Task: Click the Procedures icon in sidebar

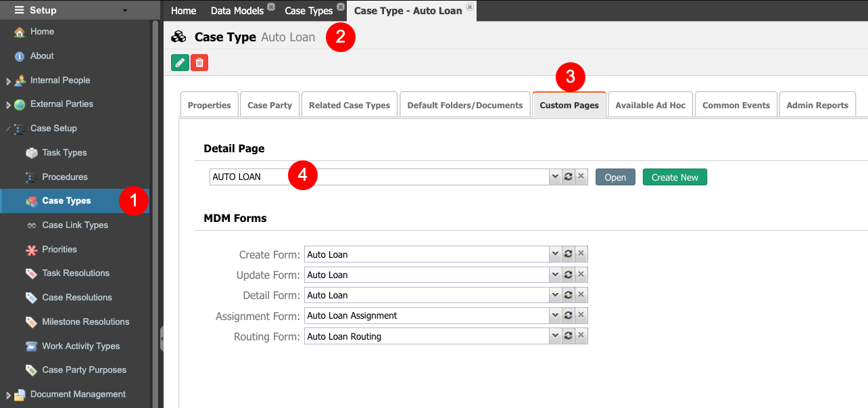Action: [x=31, y=177]
